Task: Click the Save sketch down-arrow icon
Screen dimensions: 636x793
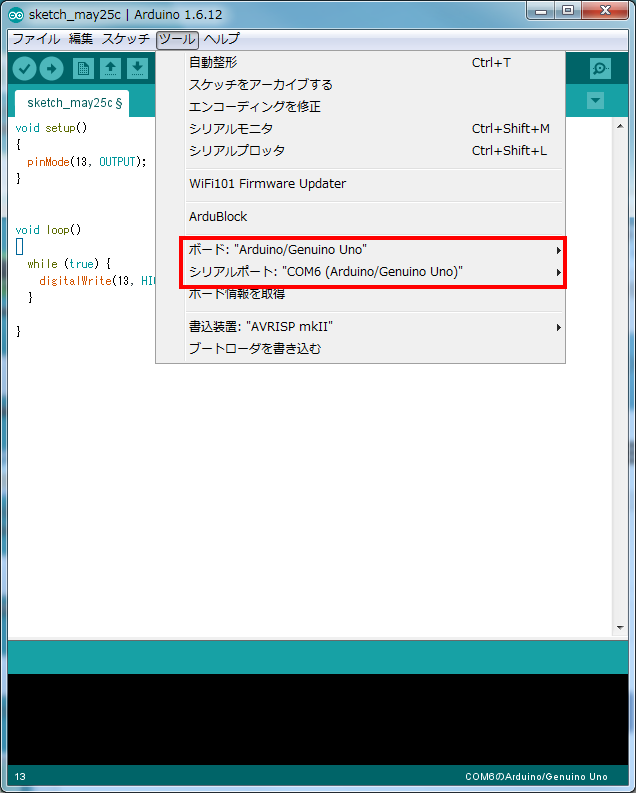Action: click(137, 68)
